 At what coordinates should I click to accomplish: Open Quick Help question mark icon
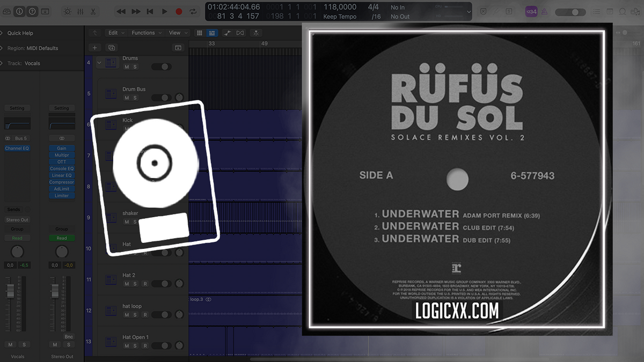[32, 11]
